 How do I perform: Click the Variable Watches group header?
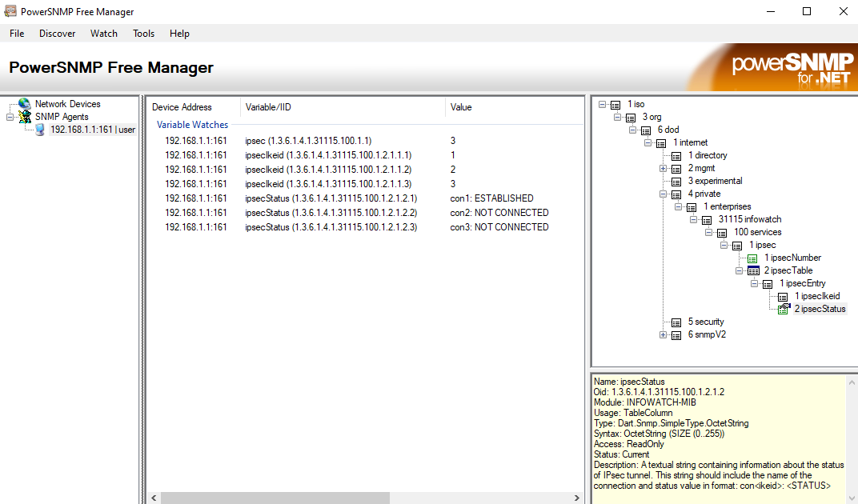tap(192, 125)
